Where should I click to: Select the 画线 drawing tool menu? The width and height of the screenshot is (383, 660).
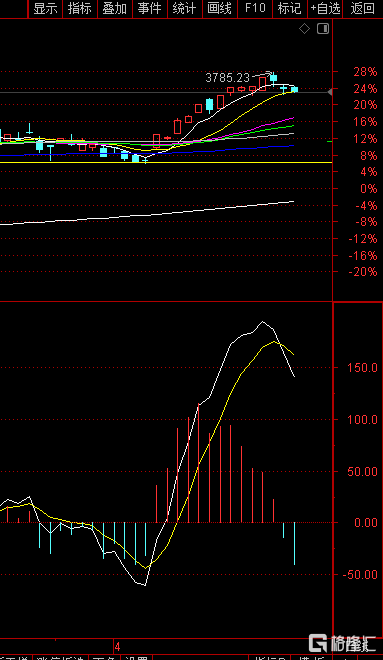pyautogui.click(x=220, y=8)
